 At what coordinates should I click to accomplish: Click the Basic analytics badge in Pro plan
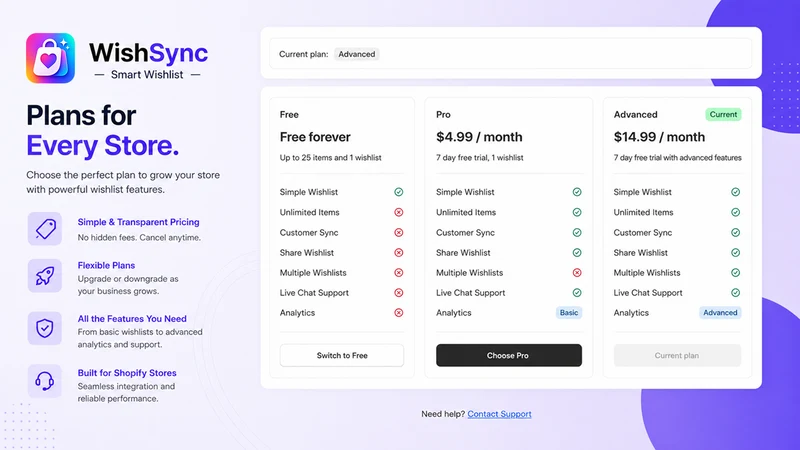(x=569, y=313)
